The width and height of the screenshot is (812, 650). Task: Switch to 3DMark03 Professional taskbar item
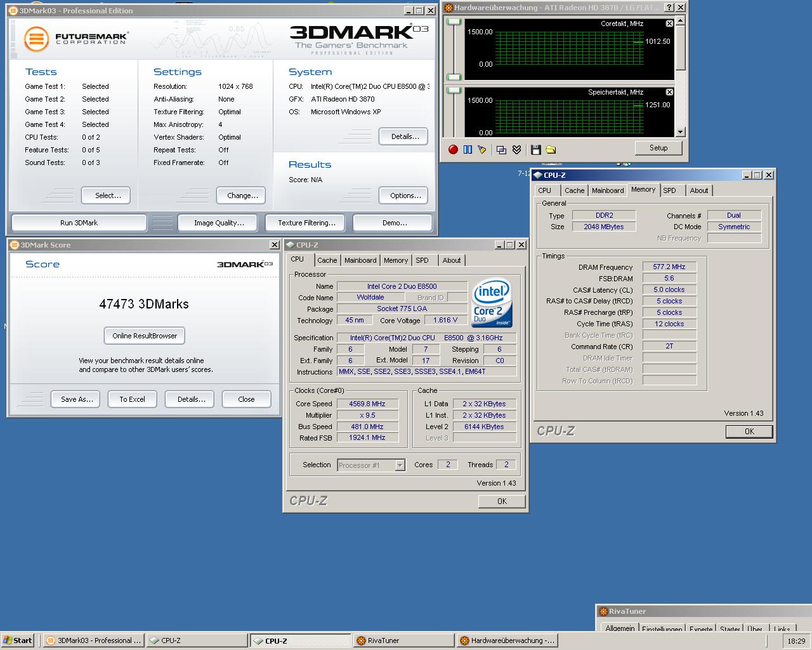coord(93,640)
